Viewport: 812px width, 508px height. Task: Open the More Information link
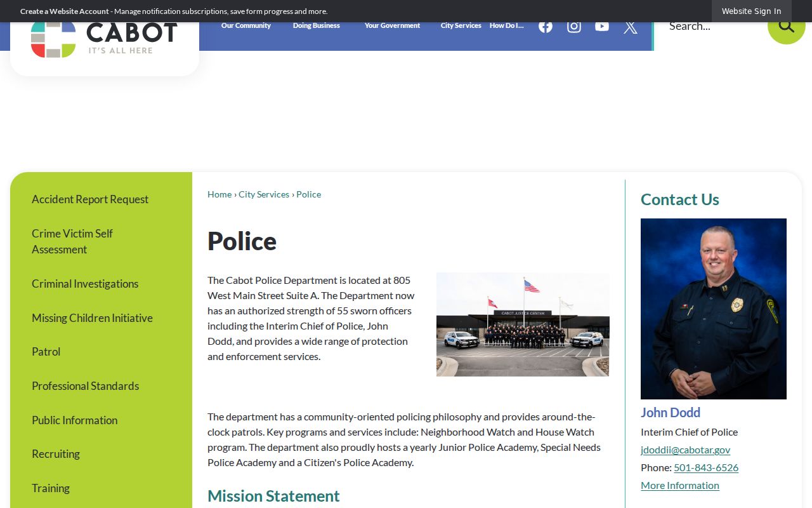(680, 485)
